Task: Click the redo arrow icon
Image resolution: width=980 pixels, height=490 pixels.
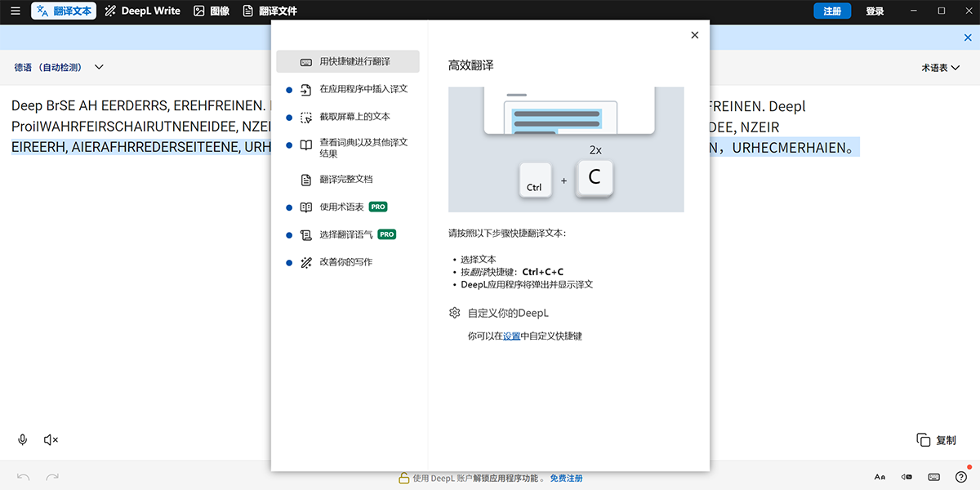Action: pyautogui.click(x=52, y=477)
